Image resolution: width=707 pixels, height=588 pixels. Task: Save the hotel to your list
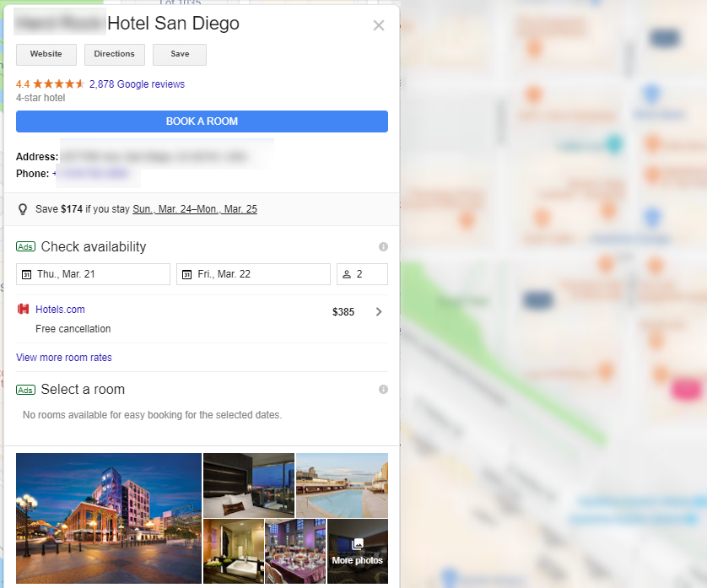point(180,54)
